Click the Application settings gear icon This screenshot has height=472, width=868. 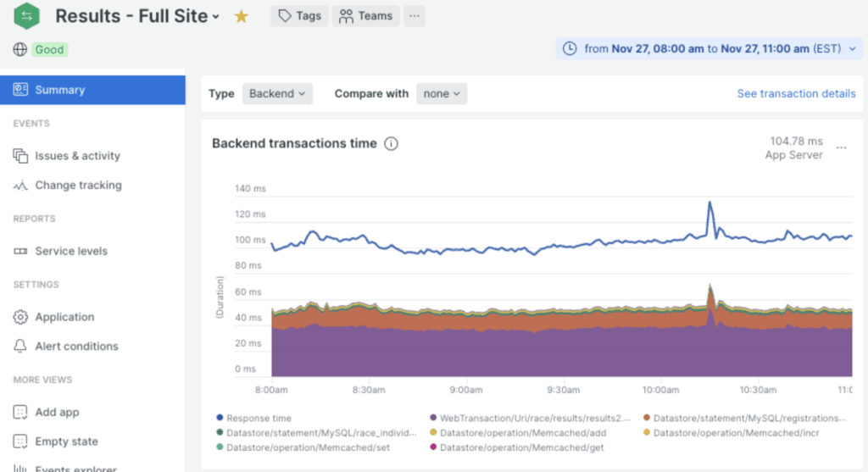point(20,317)
